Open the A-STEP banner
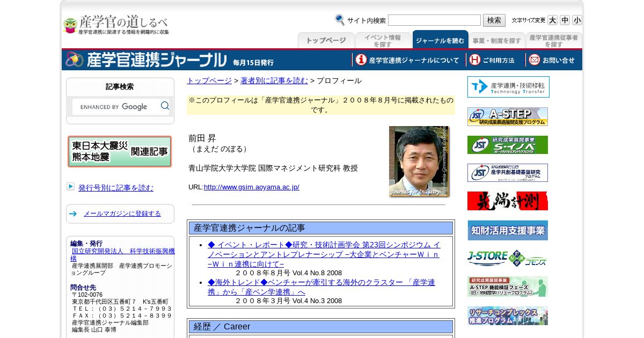Viewport: 644px width, 338px height. pos(508,116)
